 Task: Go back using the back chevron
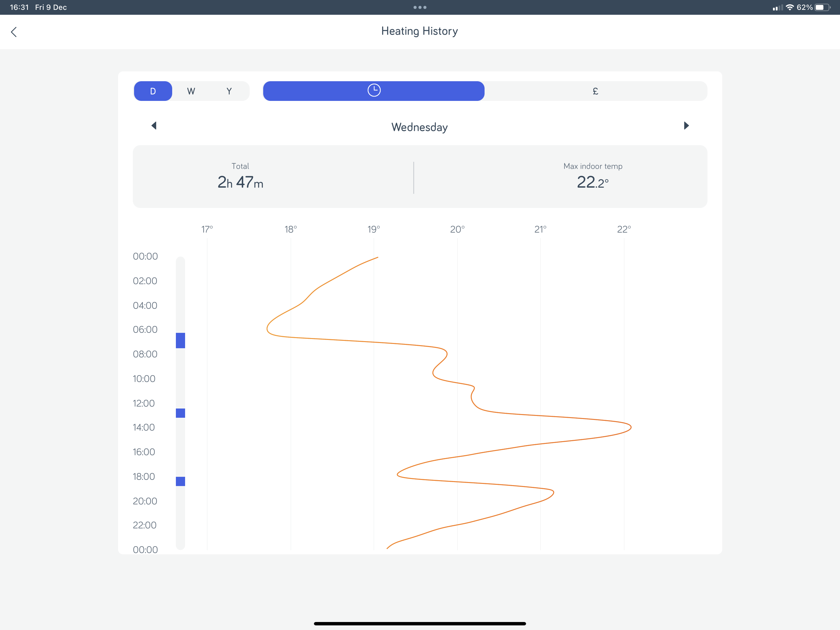click(14, 32)
